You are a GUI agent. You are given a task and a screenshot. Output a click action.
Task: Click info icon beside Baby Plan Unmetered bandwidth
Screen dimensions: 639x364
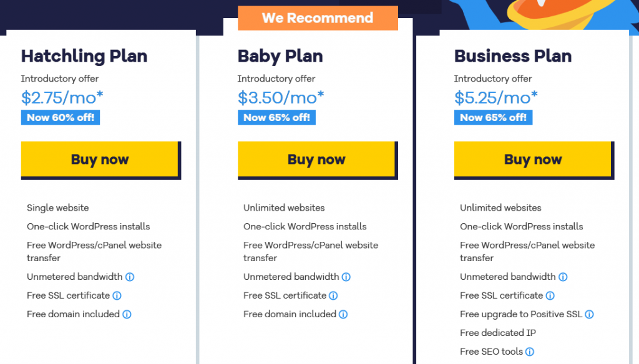click(346, 277)
